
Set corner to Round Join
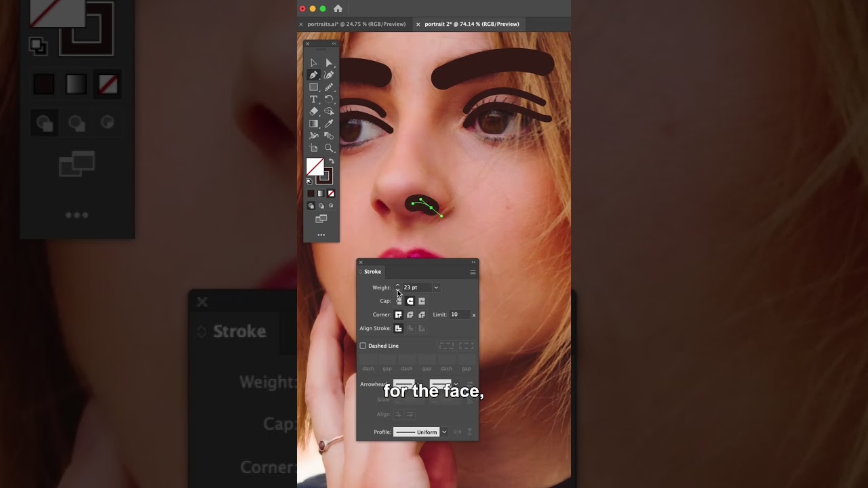pyautogui.click(x=410, y=314)
